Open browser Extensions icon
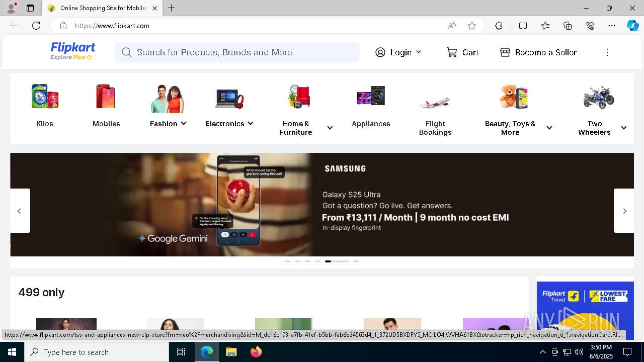The height and width of the screenshot is (362, 644). point(499,26)
